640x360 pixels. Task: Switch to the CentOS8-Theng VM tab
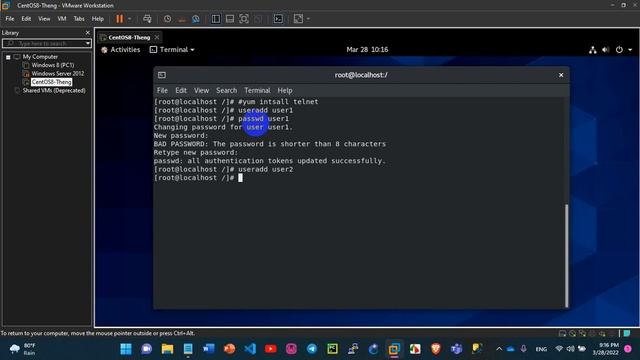pyautogui.click(x=129, y=38)
